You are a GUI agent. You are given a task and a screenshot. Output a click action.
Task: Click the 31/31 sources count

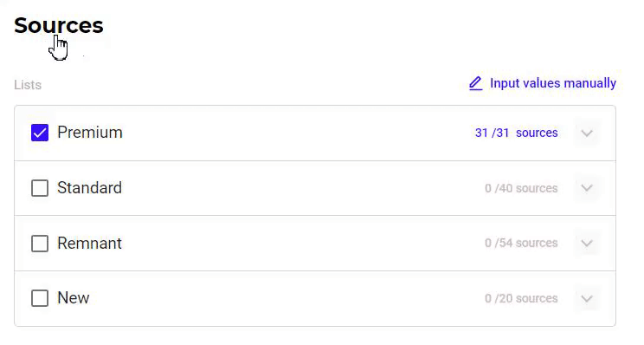pos(516,133)
